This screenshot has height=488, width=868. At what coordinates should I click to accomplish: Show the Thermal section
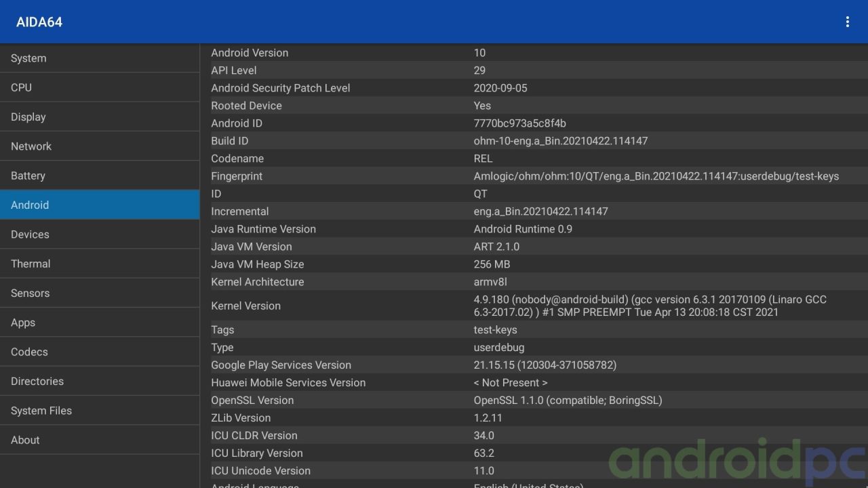pyautogui.click(x=100, y=264)
